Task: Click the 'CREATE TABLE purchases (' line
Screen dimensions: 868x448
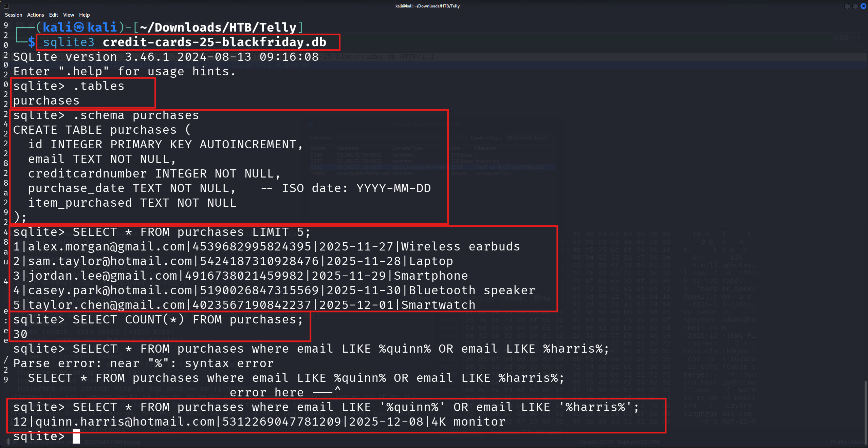Action: (102, 130)
